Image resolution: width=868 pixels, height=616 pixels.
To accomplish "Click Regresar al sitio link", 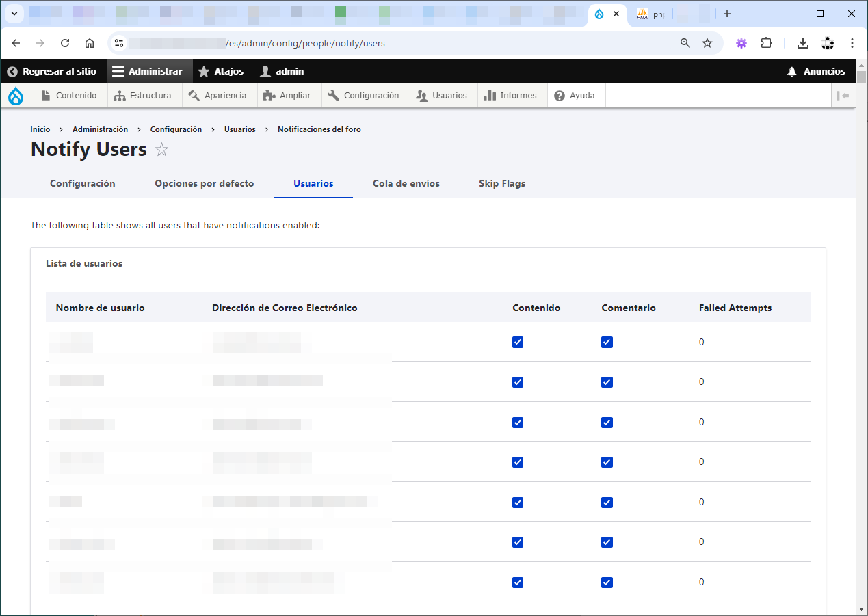I will (x=52, y=71).
